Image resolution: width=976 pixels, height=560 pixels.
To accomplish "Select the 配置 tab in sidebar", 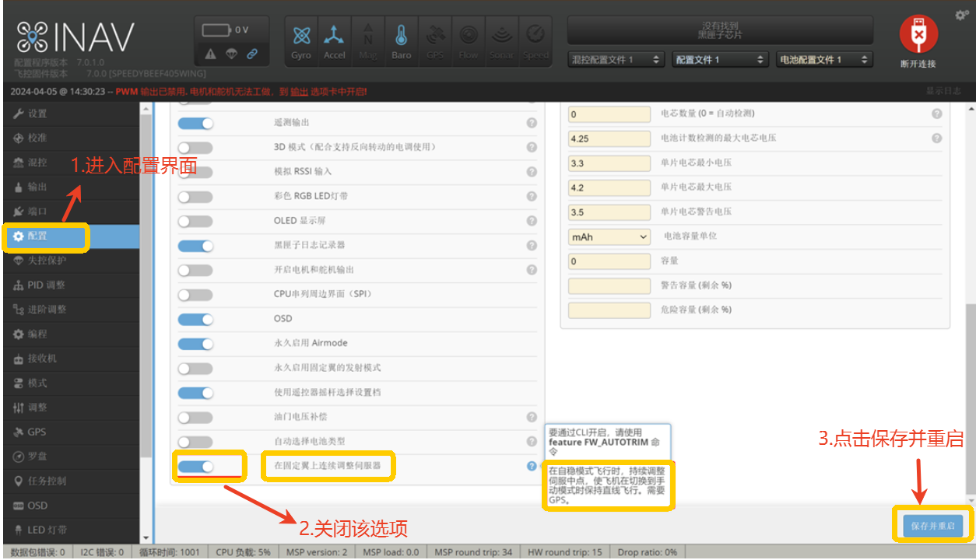I will tap(70, 236).
